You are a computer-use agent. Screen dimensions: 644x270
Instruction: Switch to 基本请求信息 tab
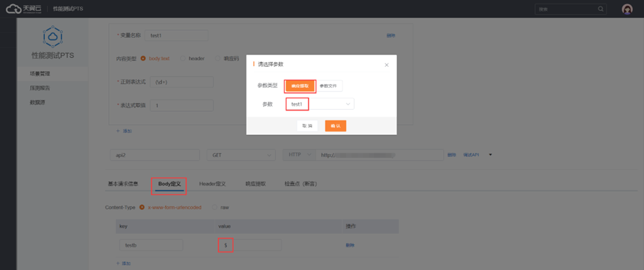[123, 183]
